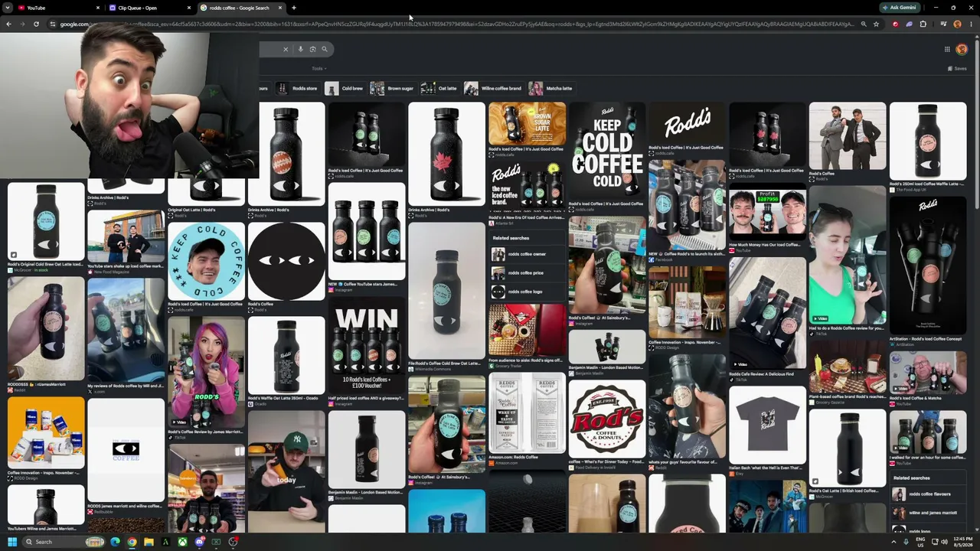Open the woman in green top video
The width and height of the screenshot is (980, 551).
tap(847, 254)
